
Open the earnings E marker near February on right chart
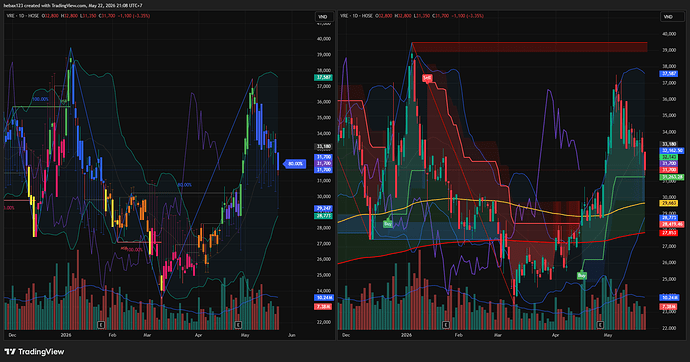click(x=445, y=325)
